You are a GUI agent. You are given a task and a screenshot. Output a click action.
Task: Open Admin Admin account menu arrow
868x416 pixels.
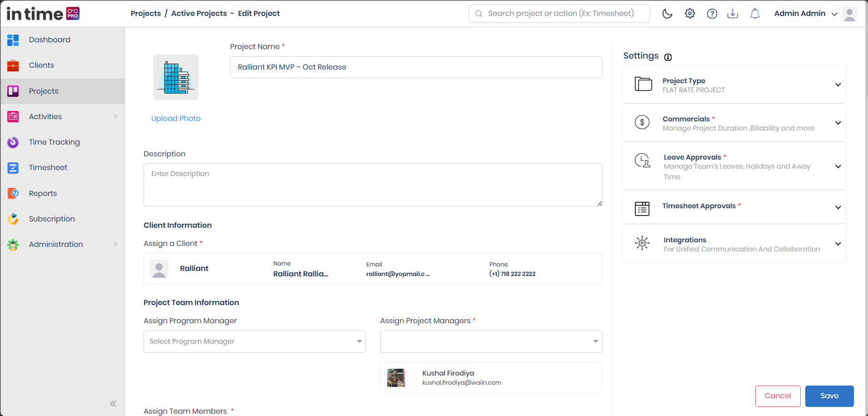point(834,14)
